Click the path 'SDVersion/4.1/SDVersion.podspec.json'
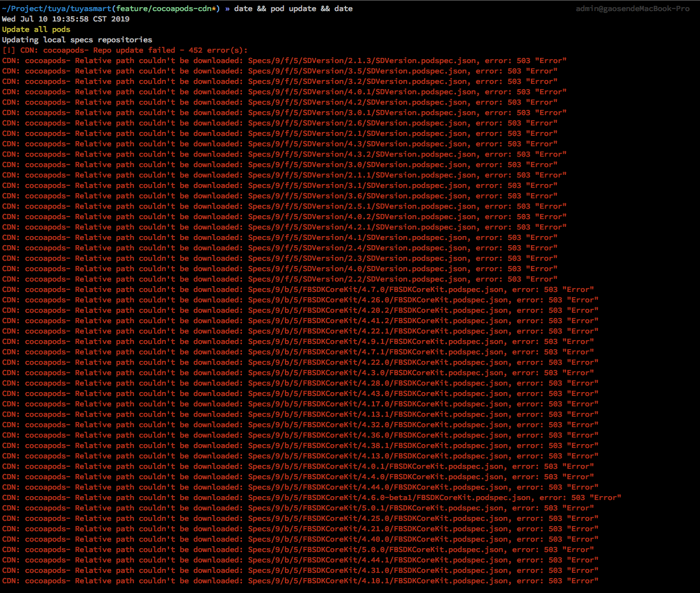700x593 pixels. click(x=385, y=237)
